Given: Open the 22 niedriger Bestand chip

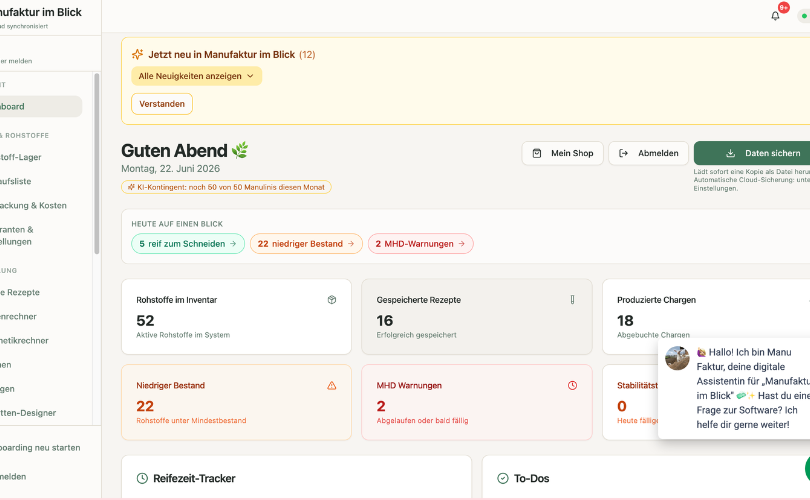Looking at the screenshot, I should pyautogui.click(x=306, y=244).
